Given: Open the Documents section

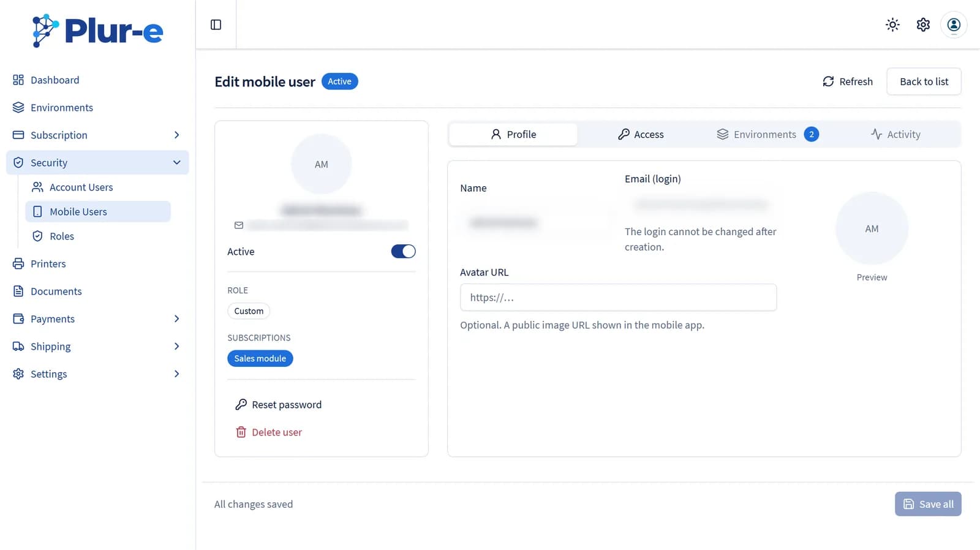Looking at the screenshot, I should [x=97, y=291].
